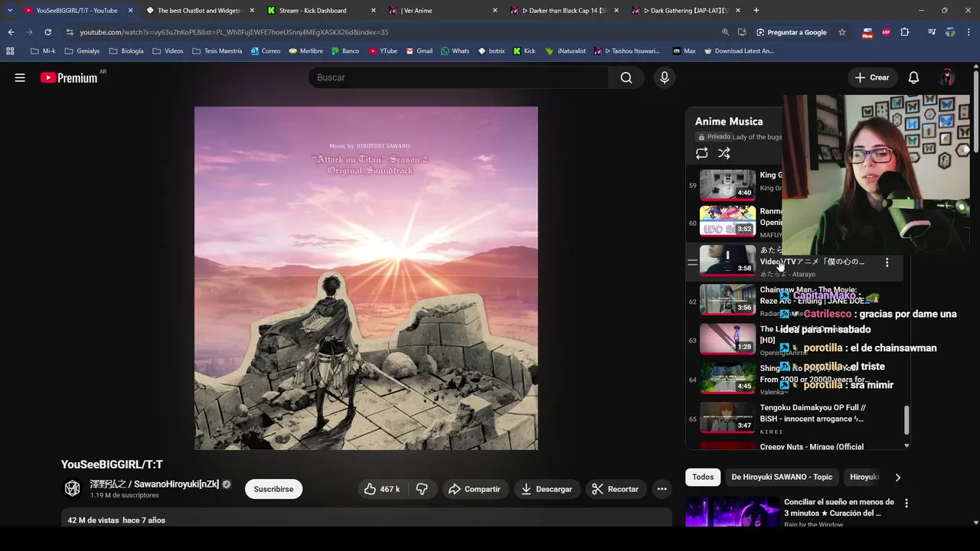Open the Chrome three-dot menu
This screenshot has height=551, width=980.
pyautogui.click(x=969, y=32)
